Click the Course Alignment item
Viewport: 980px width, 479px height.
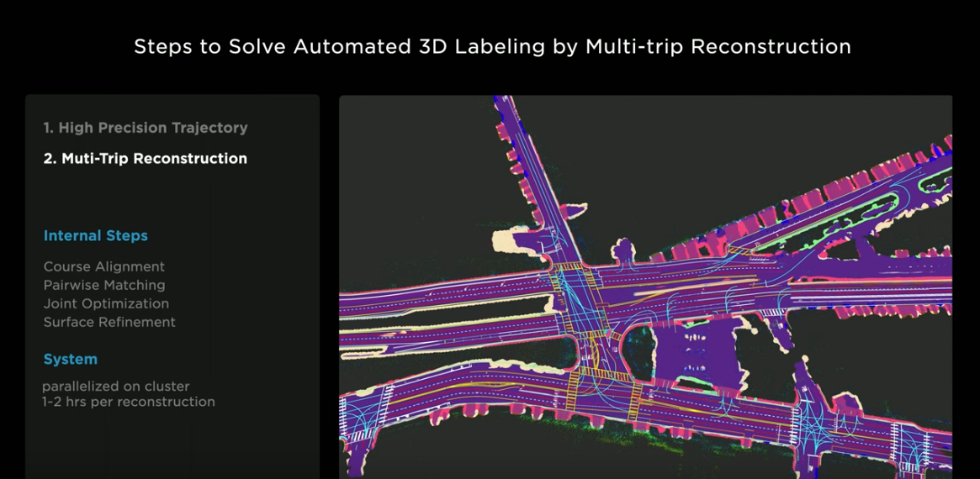(103, 266)
